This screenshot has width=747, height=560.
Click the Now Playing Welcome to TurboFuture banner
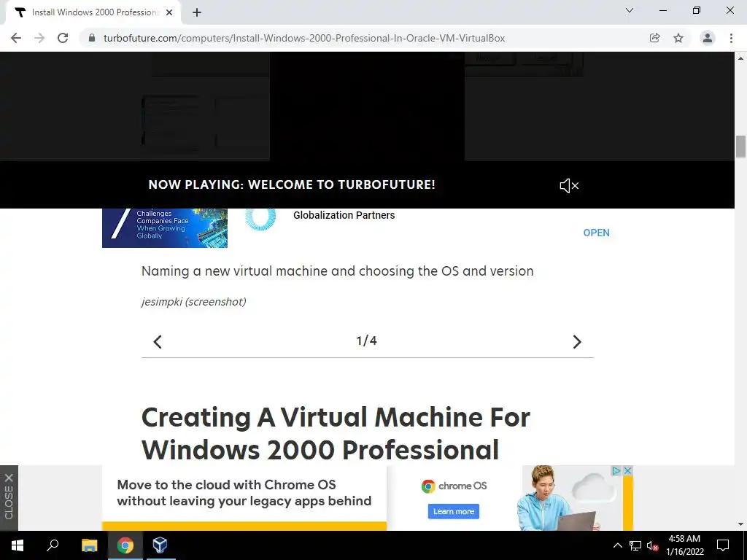[x=292, y=184]
